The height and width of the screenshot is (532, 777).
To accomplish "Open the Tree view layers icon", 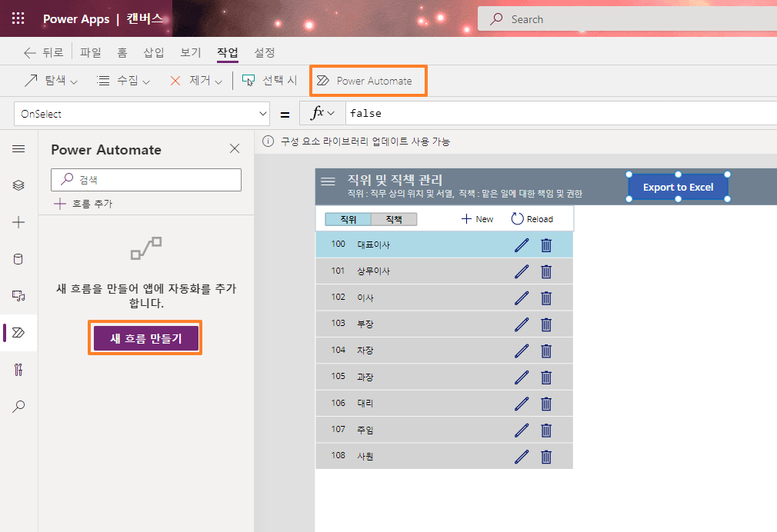I will [x=18, y=185].
